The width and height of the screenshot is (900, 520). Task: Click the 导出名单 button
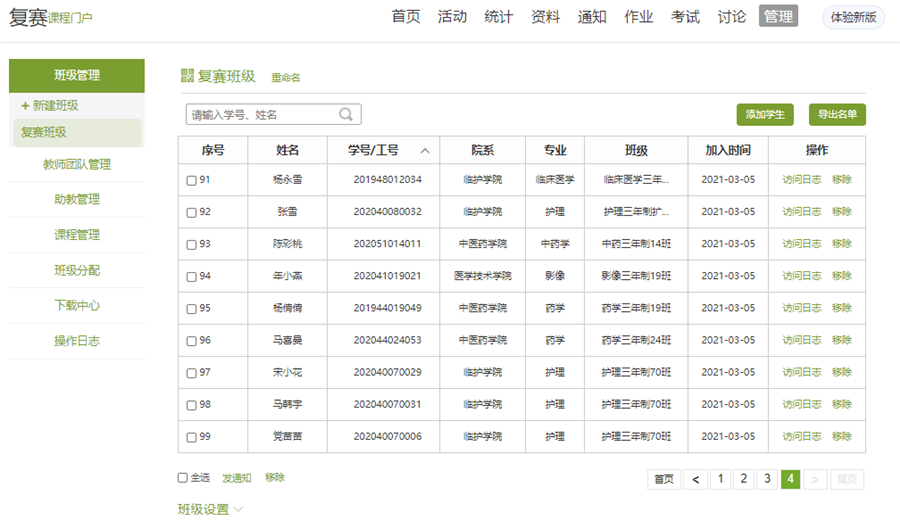[x=836, y=115]
